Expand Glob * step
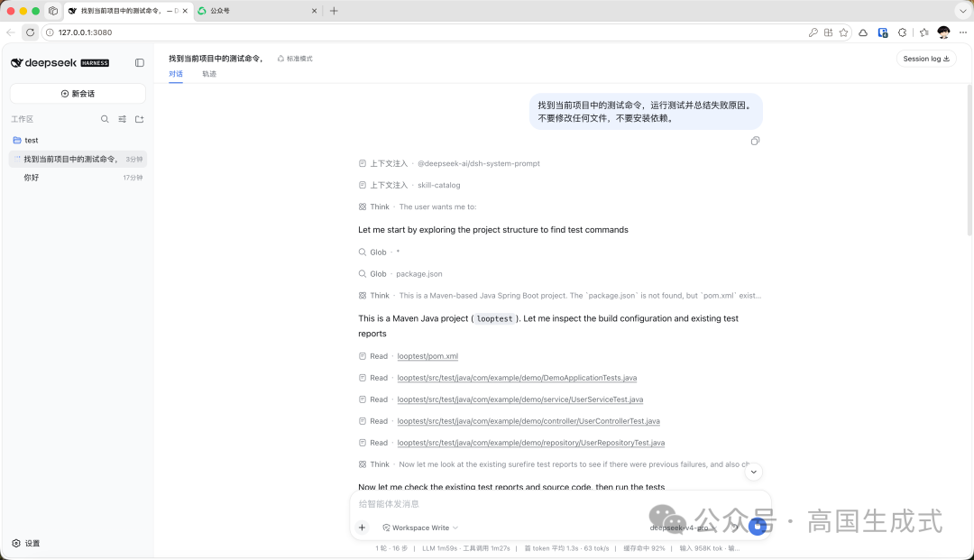 coord(379,252)
